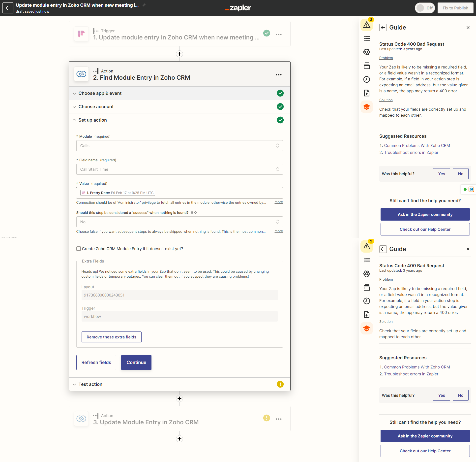Open upper sidebar Zap details file icon
476x462 pixels.
(367, 93)
